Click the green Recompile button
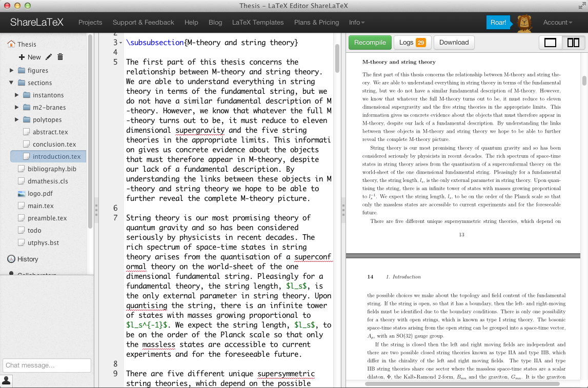588x388 pixels. pyautogui.click(x=370, y=43)
